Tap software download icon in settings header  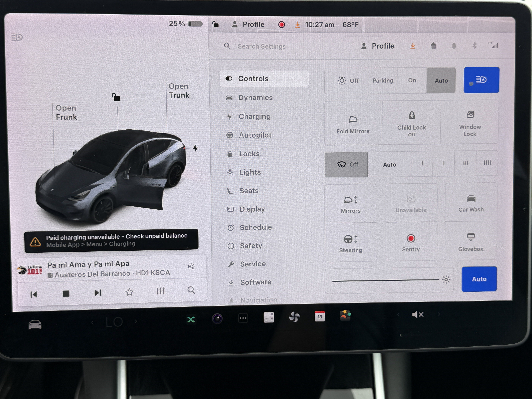413,46
